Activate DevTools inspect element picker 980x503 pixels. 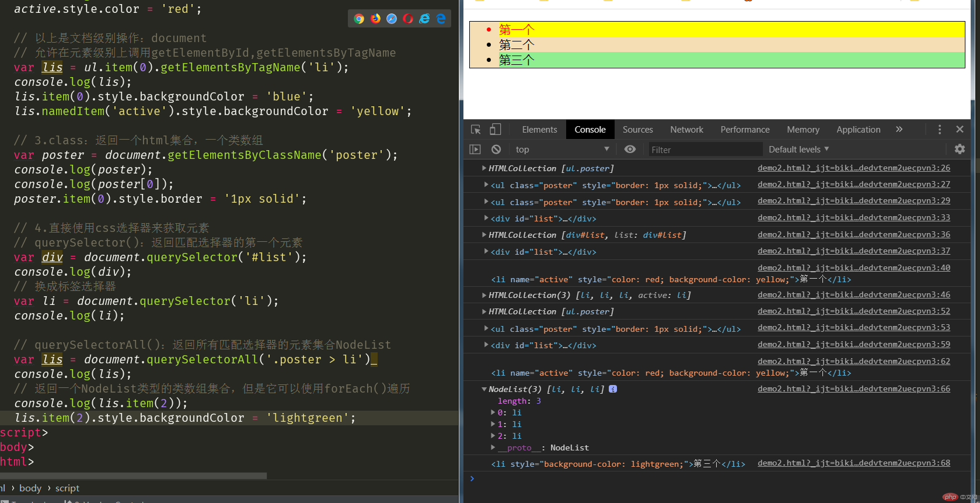click(x=476, y=130)
